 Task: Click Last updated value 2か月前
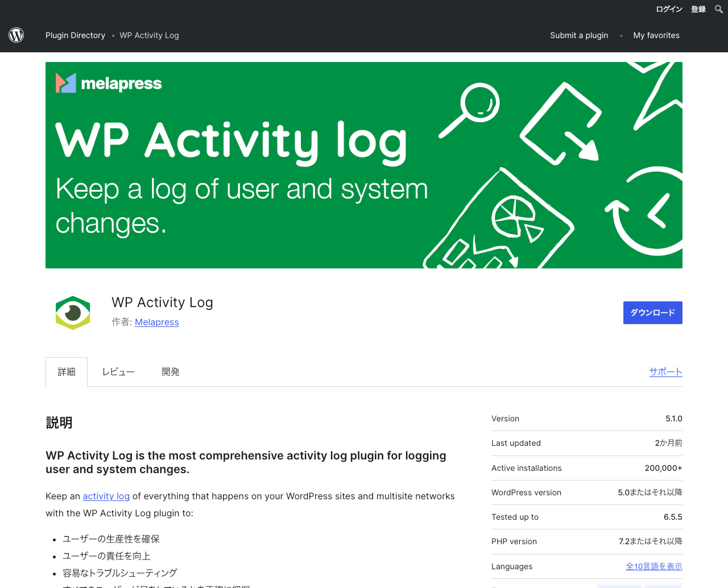[x=669, y=443]
